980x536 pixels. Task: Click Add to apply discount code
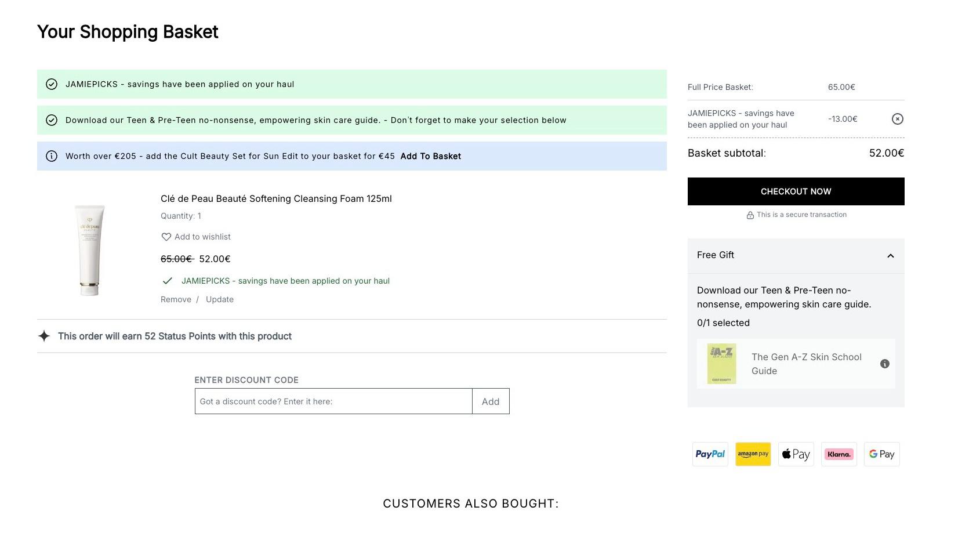[x=491, y=401]
